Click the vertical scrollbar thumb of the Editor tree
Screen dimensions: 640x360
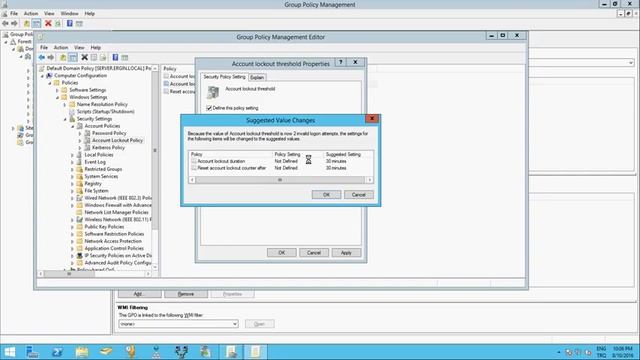(x=155, y=150)
